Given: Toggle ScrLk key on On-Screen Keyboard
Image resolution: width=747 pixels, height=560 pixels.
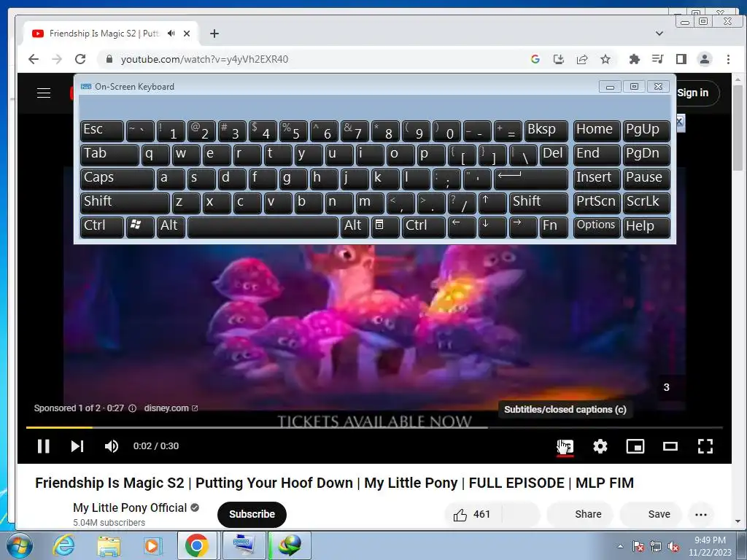Looking at the screenshot, I should pyautogui.click(x=646, y=202).
